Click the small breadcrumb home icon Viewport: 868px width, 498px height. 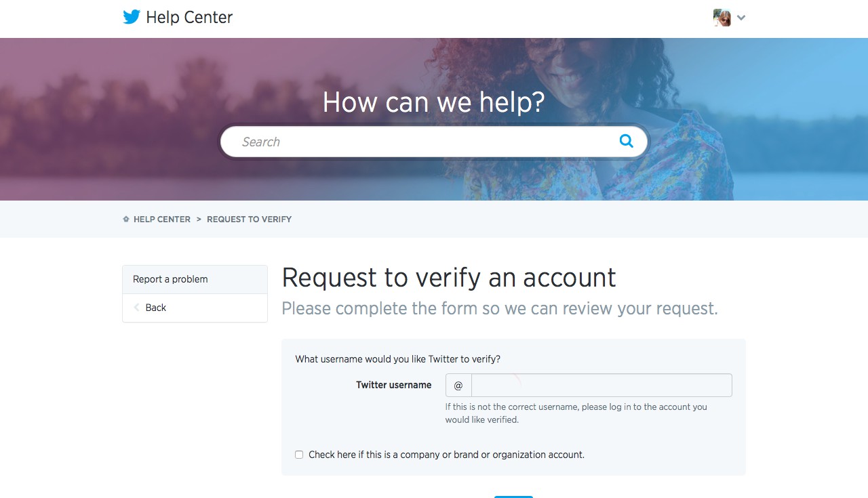(126, 220)
